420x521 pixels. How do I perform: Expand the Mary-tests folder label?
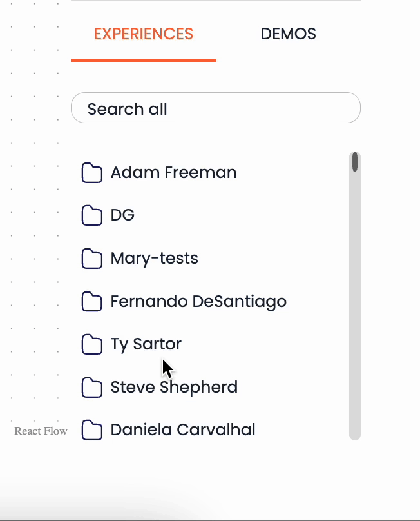[x=155, y=259]
